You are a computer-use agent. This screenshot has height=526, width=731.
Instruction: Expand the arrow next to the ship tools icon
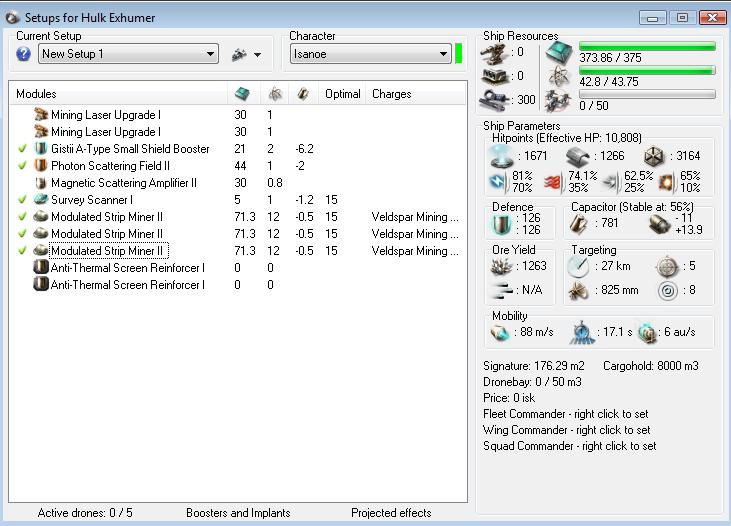pyautogui.click(x=258, y=55)
